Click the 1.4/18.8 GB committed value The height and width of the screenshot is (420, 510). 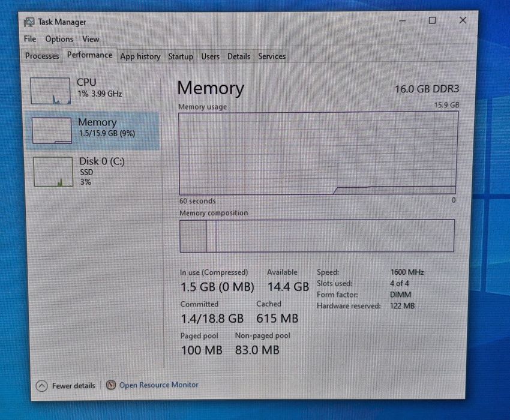(212, 319)
